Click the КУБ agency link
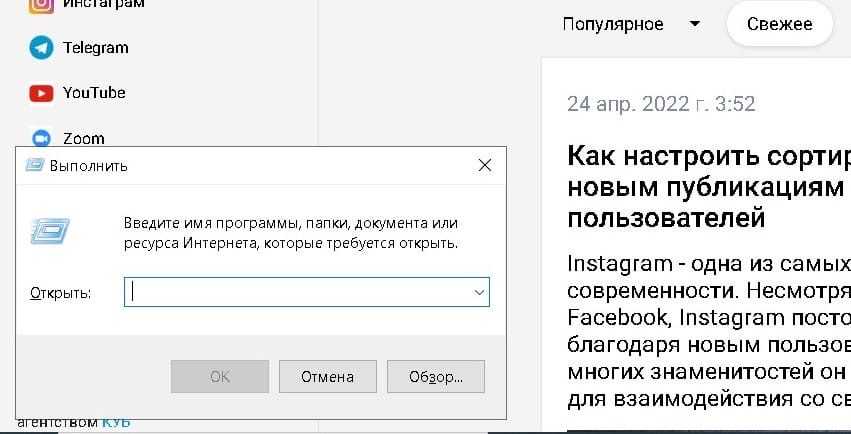851x434 pixels. pos(116,422)
